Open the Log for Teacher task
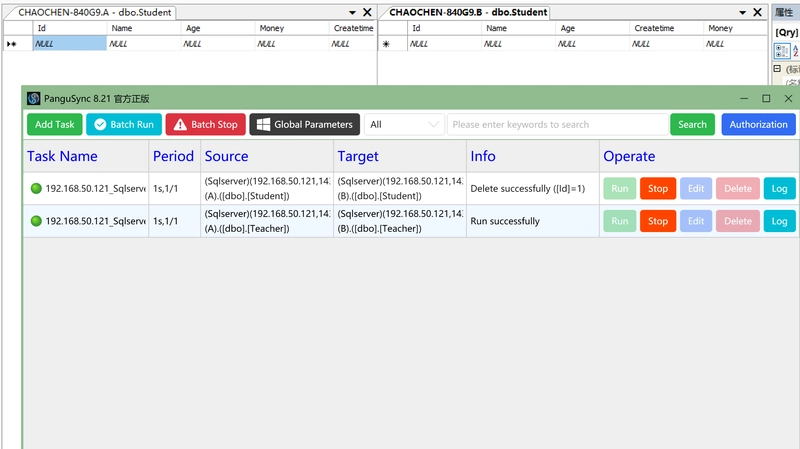 click(x=779, y=221)
